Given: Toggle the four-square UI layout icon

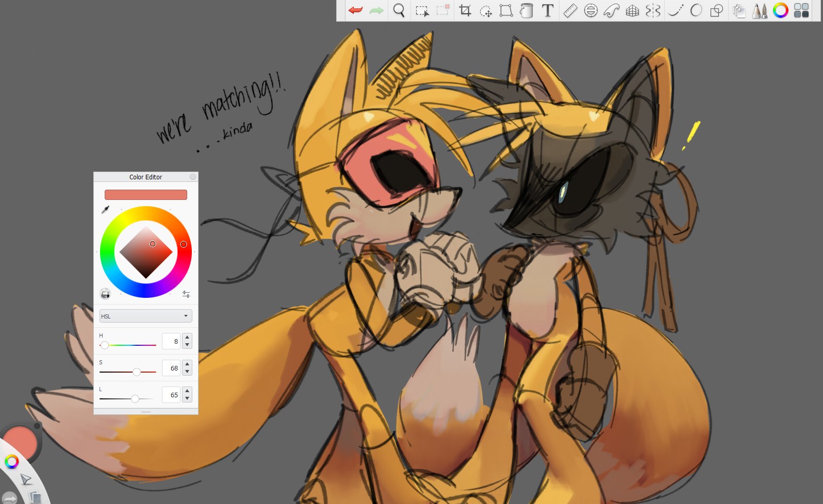Looking at the screenshot, I should (801, 10).
